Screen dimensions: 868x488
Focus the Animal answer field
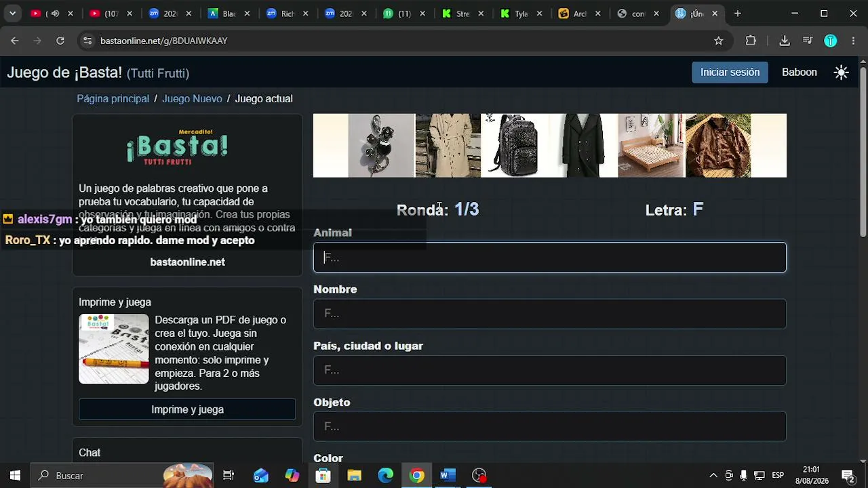[x=550, y=258]
